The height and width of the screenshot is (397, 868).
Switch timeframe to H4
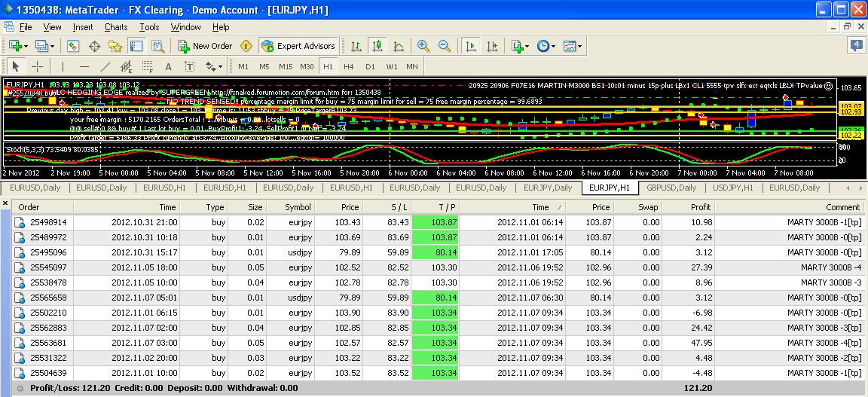[349, 66]
